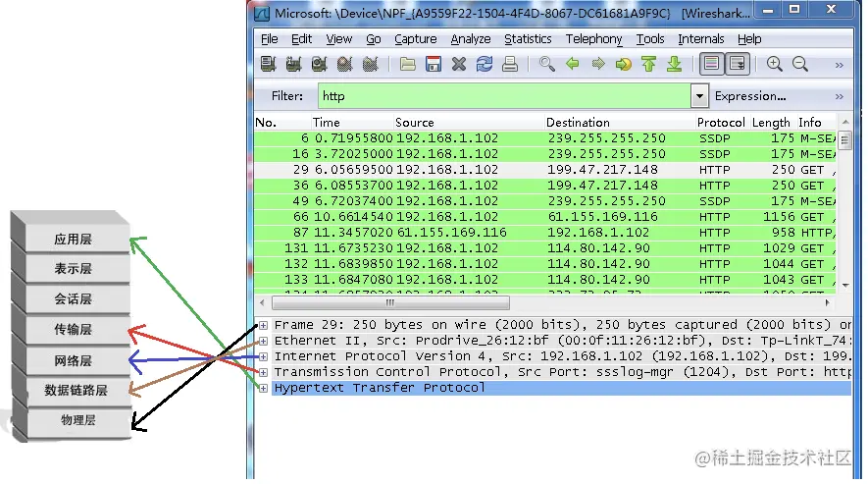Open capture options toolbar icon
Image resolution: width=868 pixels, height=484 pixels.
(x=293, y=65)
